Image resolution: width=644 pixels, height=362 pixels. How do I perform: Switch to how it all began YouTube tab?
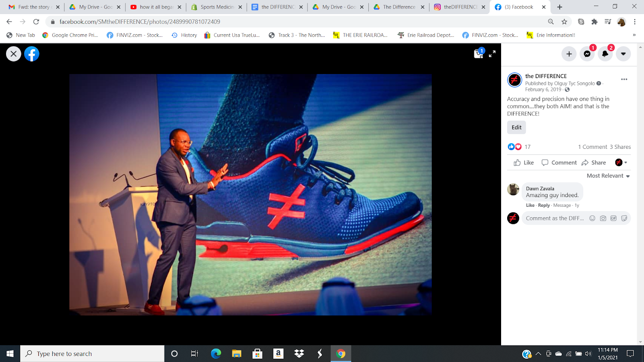click(155, 7)
